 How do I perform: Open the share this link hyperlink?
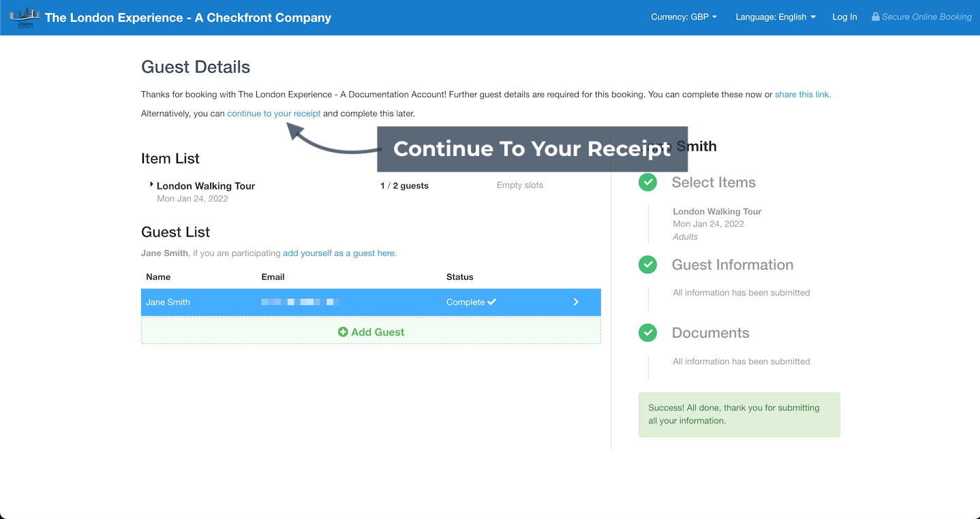coord(803,95)
